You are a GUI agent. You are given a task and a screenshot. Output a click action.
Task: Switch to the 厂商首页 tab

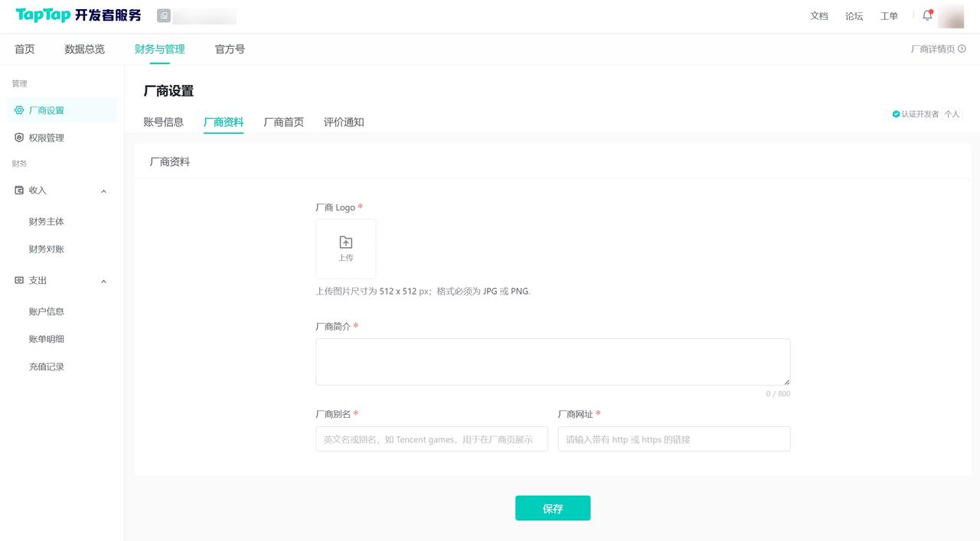(x=283, y=122)
